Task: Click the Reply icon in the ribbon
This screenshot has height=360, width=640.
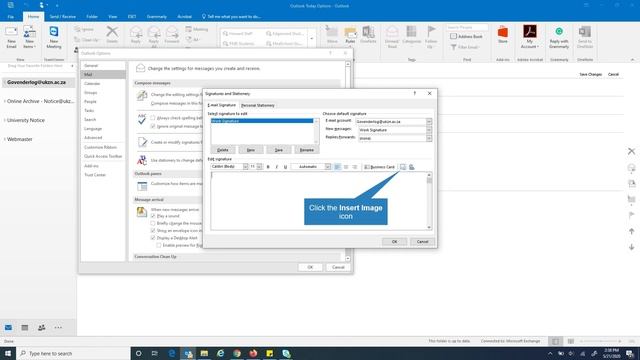Action: click(x=136, y=35)
